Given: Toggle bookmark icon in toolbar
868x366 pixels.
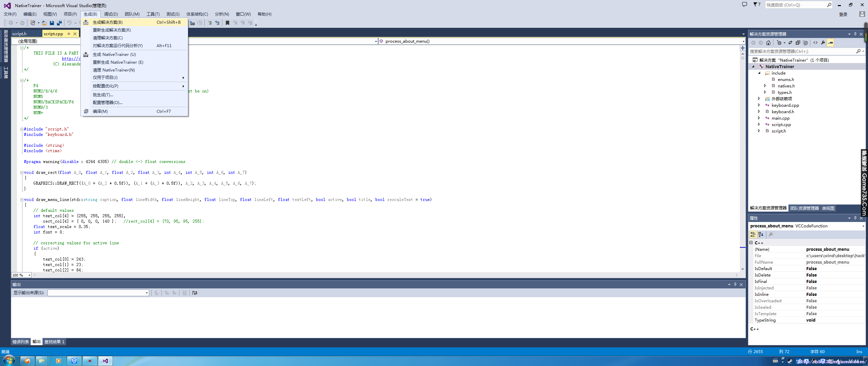Looking at the screenshot, I should pyautogui.click(x=228, y=23).
